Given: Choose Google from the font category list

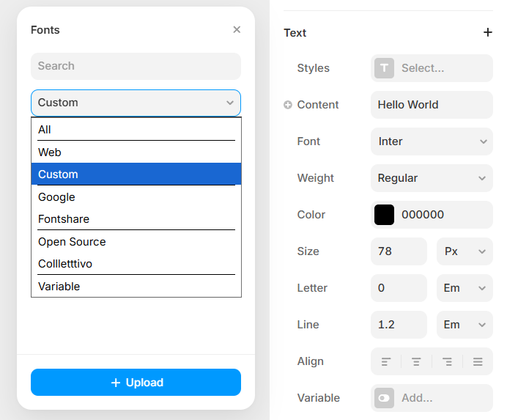Looking at the screenshot, I should (x=57, y=197).
